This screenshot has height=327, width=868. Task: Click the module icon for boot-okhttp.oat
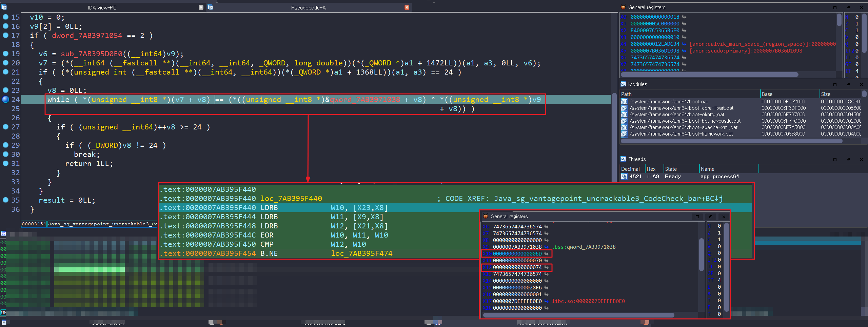point(624,115)
